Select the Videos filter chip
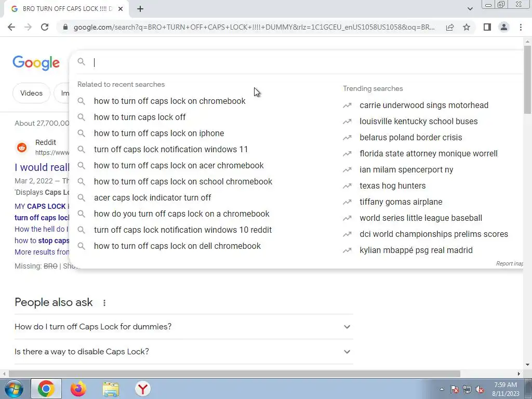The image size is (532, 399). (31, 93)
